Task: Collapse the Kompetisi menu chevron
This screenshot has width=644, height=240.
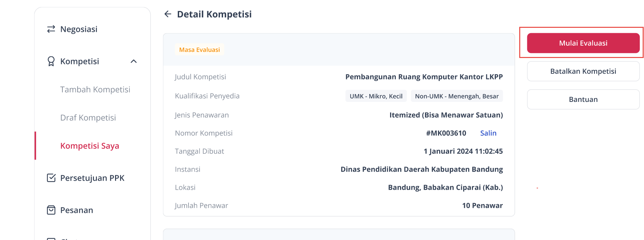Action: tap(133, 61)
